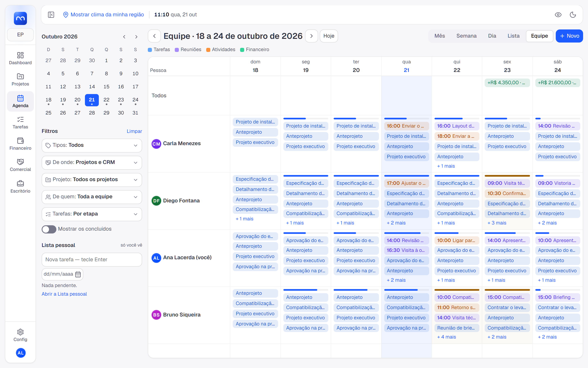
Task: Click the AL user avatar at the bottom
Action: coord(21,353)
